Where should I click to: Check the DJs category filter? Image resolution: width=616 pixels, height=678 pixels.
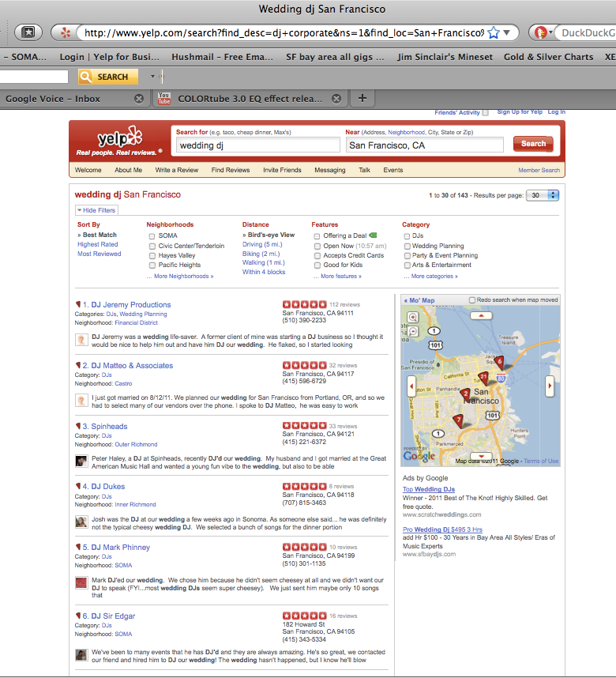pos(407,236)
